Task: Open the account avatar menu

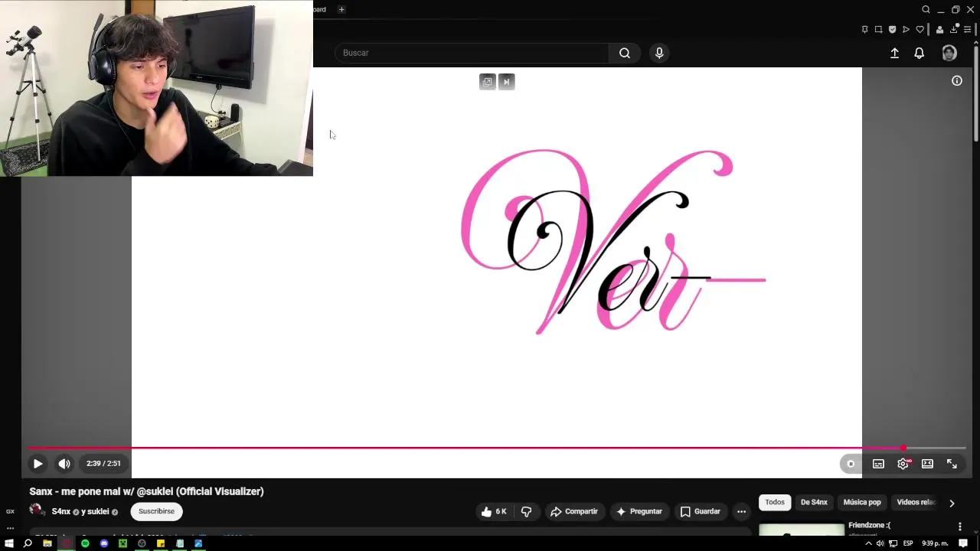Action: coord(949,53)
